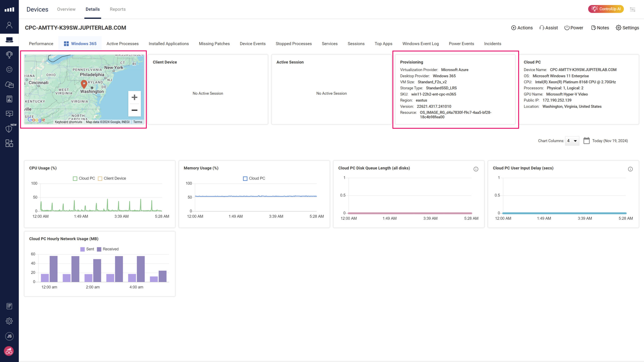Click the Region value eastus
Screen dimensions: 644x362
pos(421,100)
